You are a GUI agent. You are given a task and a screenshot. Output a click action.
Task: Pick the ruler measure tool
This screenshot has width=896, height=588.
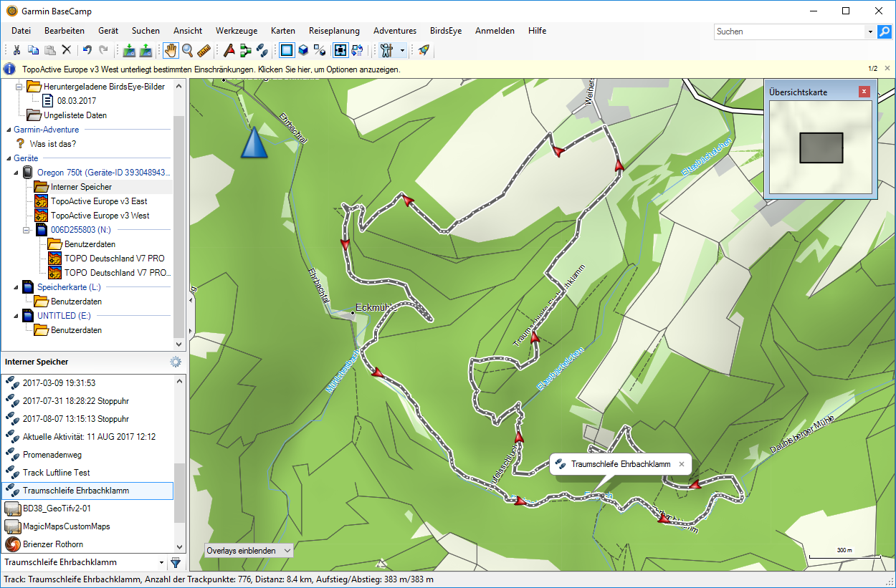pos(204,50)
